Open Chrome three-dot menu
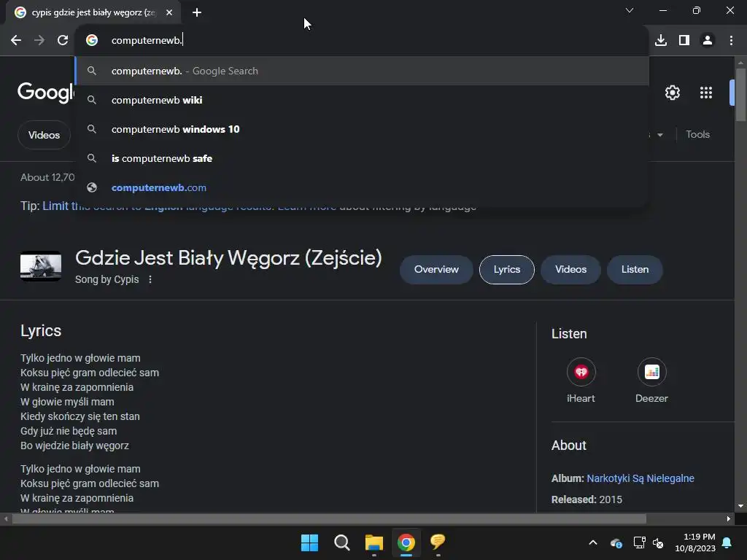The image size is (747, 560). pos(731,41)
